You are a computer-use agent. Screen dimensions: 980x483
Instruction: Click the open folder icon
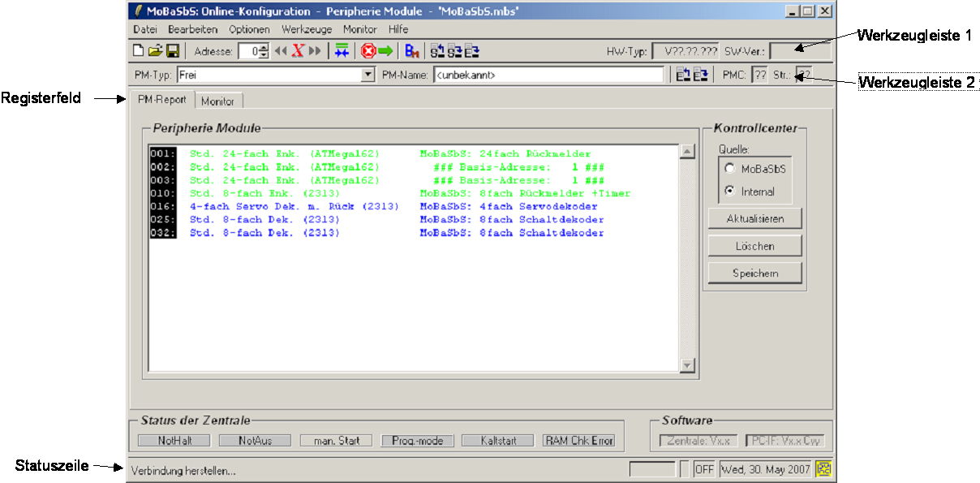[x=155, y=51]
